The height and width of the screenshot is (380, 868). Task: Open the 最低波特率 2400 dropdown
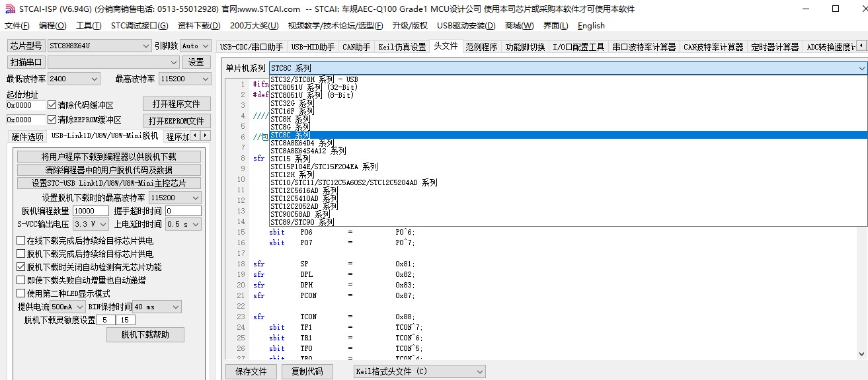pos(73,79)
